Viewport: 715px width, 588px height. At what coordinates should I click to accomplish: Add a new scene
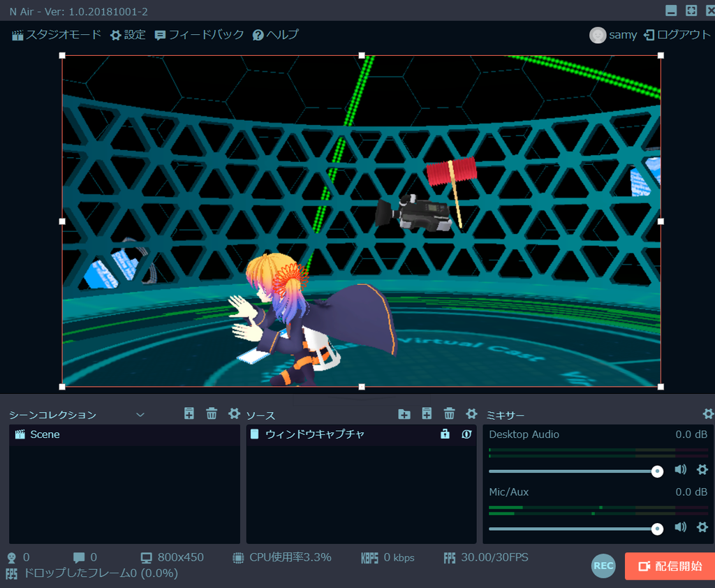[x=189, y=413]
